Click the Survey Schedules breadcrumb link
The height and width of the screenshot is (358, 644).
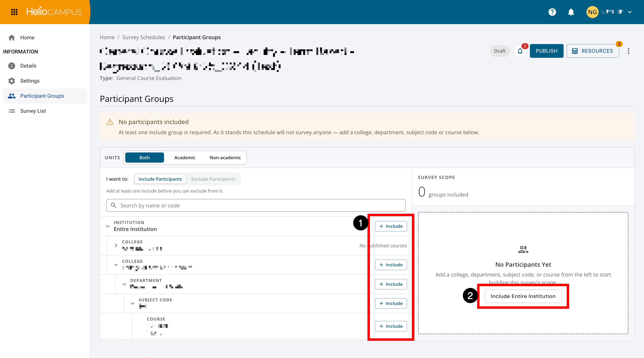pos(143,37)
